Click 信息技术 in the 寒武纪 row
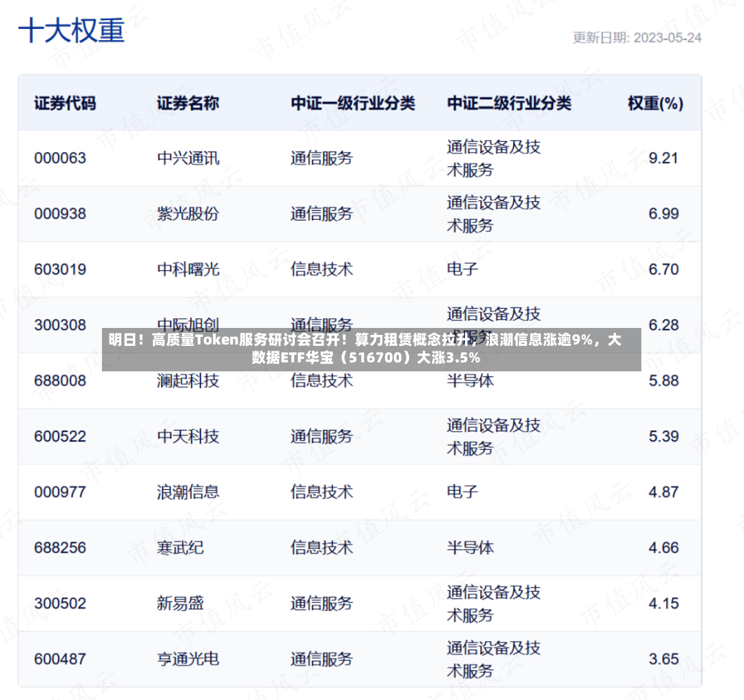The width and height of the screenshot is (744, 700). 322,548
